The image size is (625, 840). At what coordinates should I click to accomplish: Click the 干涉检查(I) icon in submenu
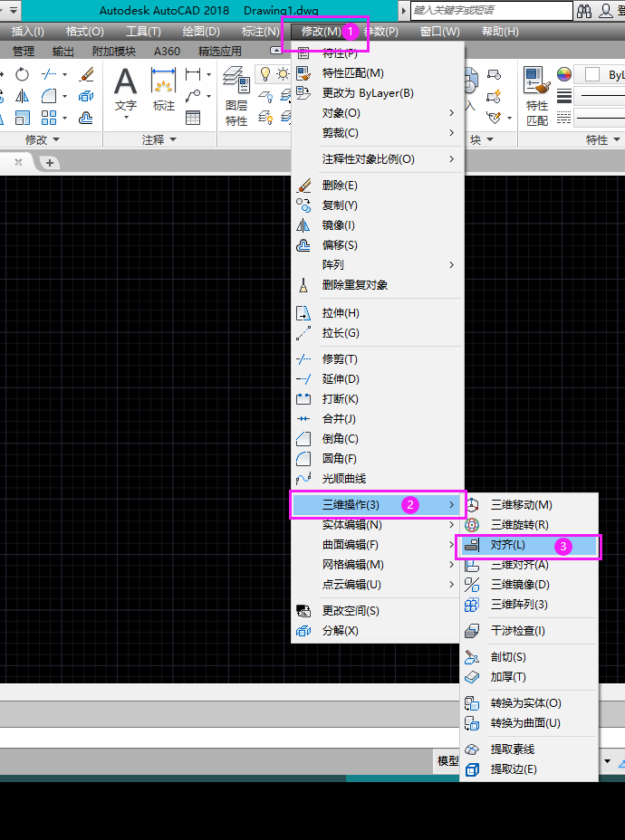pyautogui.click(x=472, y=631)
